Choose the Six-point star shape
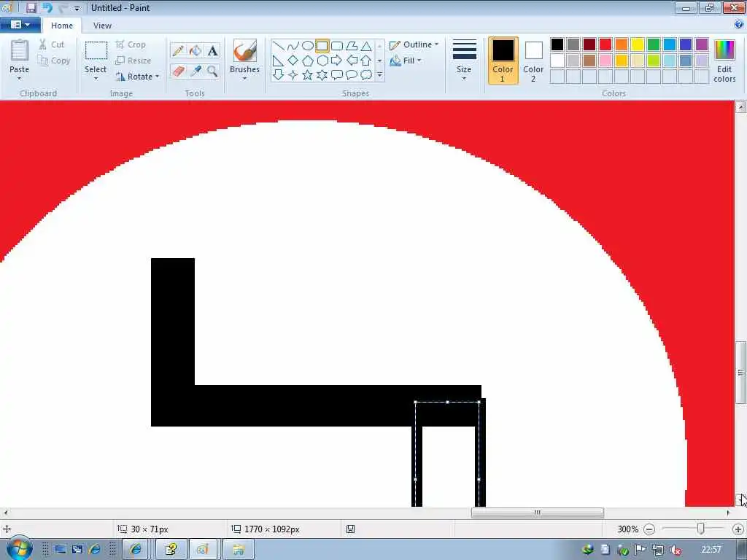This screenshot has width=747, height=560. [322, 75]
